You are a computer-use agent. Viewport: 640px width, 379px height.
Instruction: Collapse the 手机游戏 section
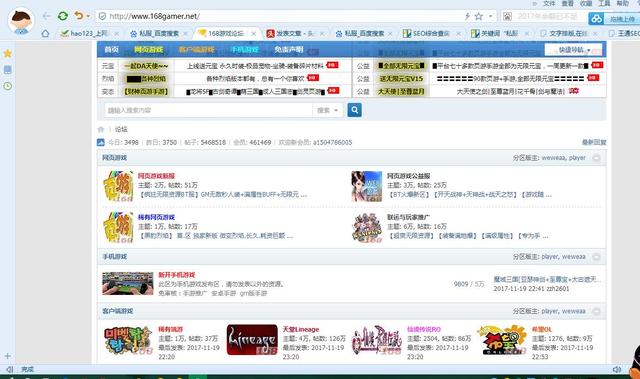click(596, 257)
